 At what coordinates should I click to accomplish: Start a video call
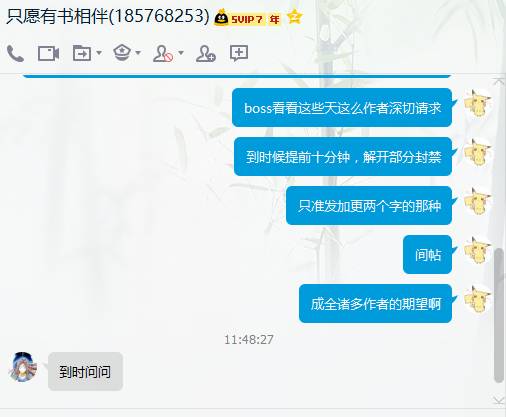(x=48, y=53)
